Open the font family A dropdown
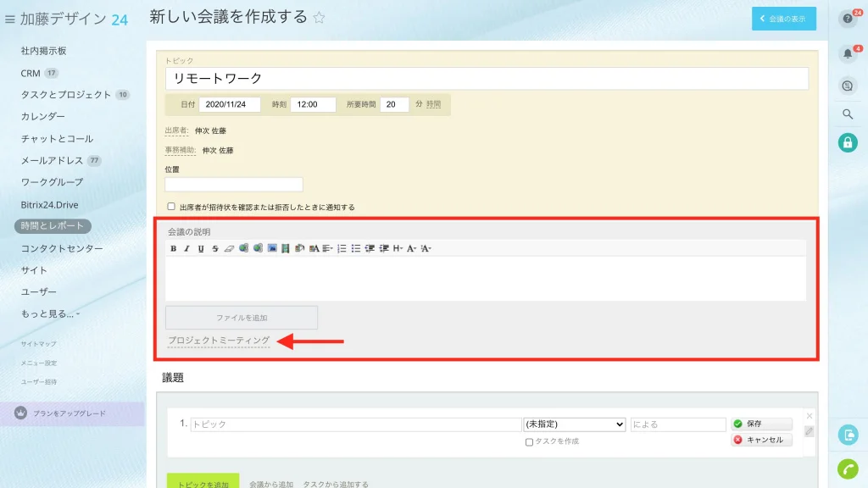 (411, 248)
